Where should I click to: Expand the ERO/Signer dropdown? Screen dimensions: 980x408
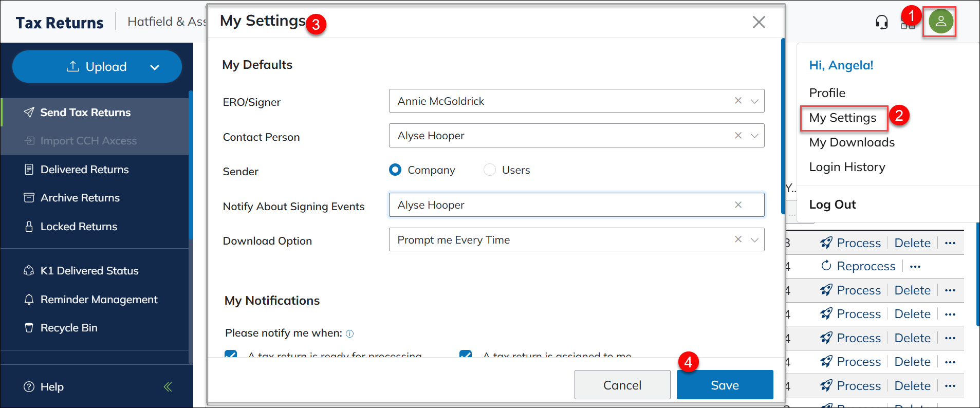754,101
